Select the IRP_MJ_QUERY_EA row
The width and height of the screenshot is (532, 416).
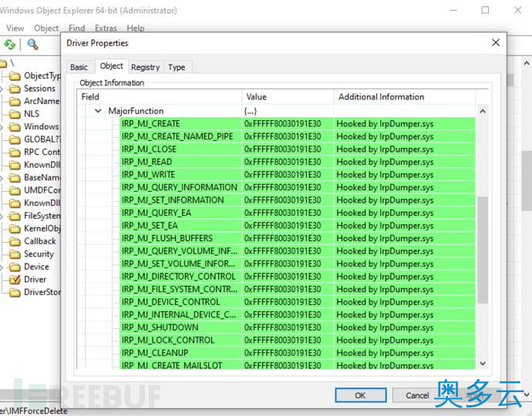[297, 213]
